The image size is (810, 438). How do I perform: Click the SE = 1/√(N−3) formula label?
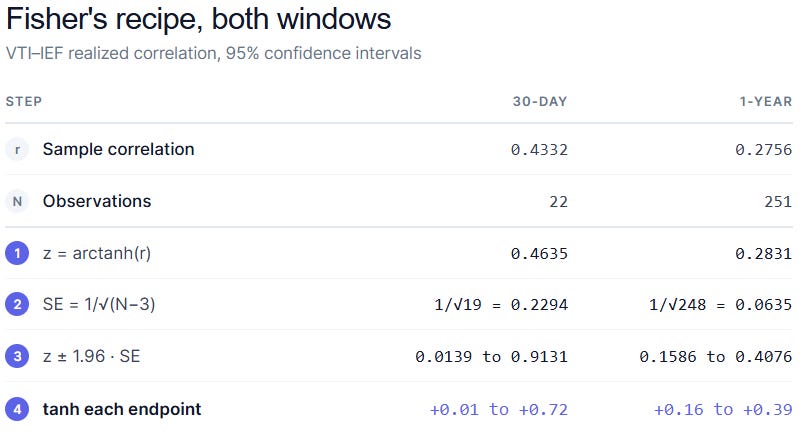(x=99, y=304)
